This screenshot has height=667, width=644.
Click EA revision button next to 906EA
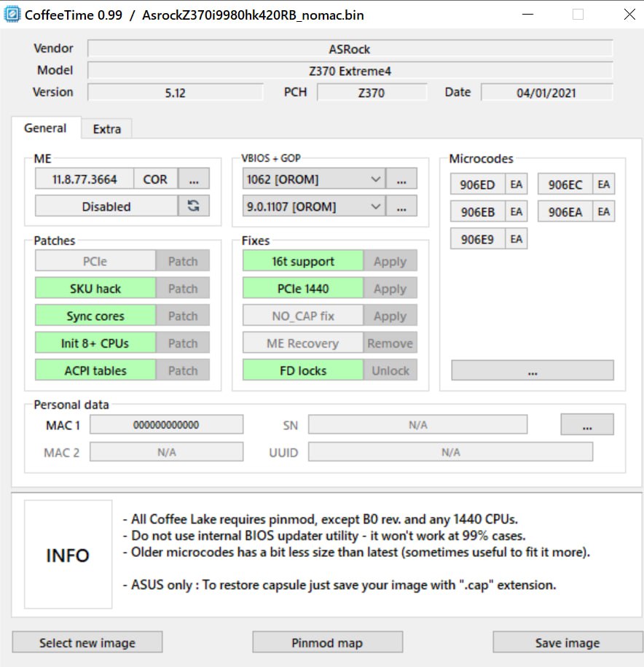point(604,211)
